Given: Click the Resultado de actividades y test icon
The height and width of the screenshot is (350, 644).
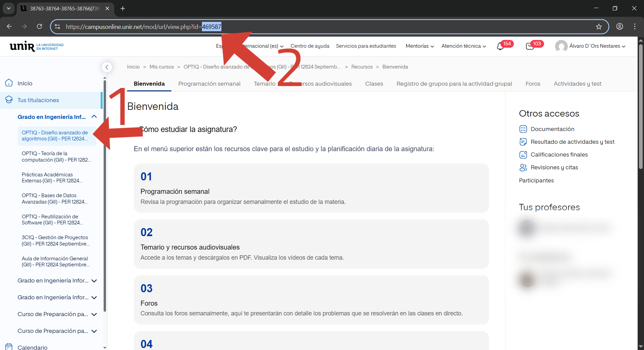Looking at the screenshot, I should pyautogui.click(x=523, y=142).
